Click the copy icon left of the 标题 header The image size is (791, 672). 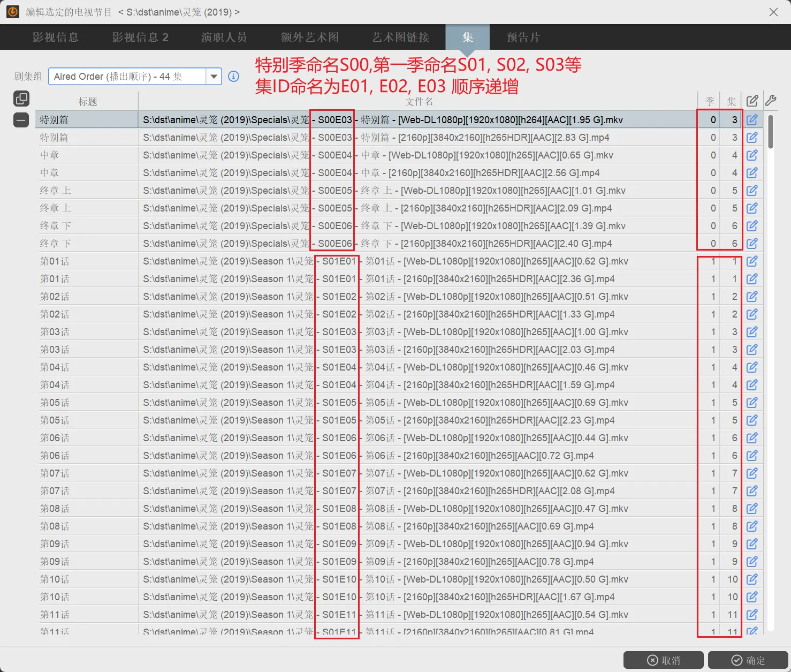(x=21, y=99)
